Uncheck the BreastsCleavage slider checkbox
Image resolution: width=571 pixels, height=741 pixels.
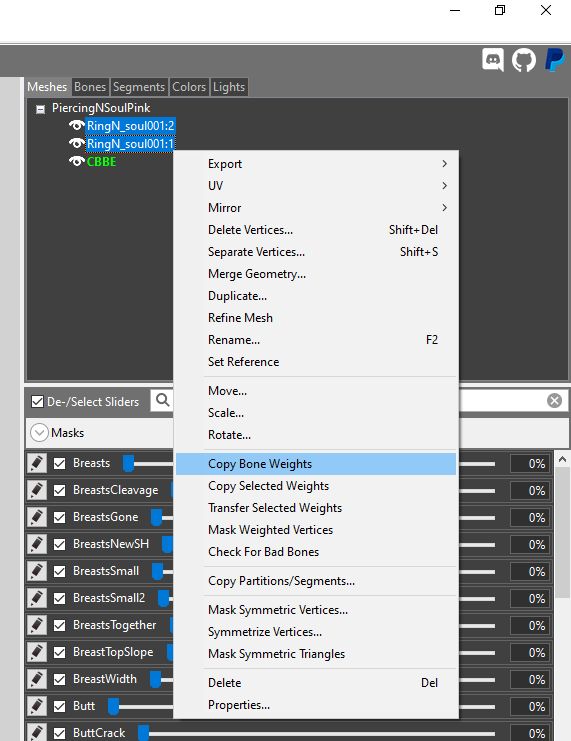60,490
